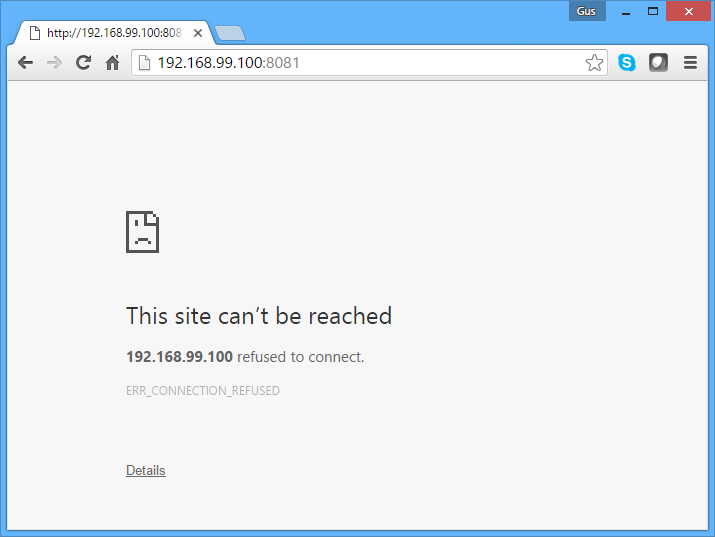Minimize the Chrome window
Viewport: 715px width, 537px height.
click(x=626, y=11)
